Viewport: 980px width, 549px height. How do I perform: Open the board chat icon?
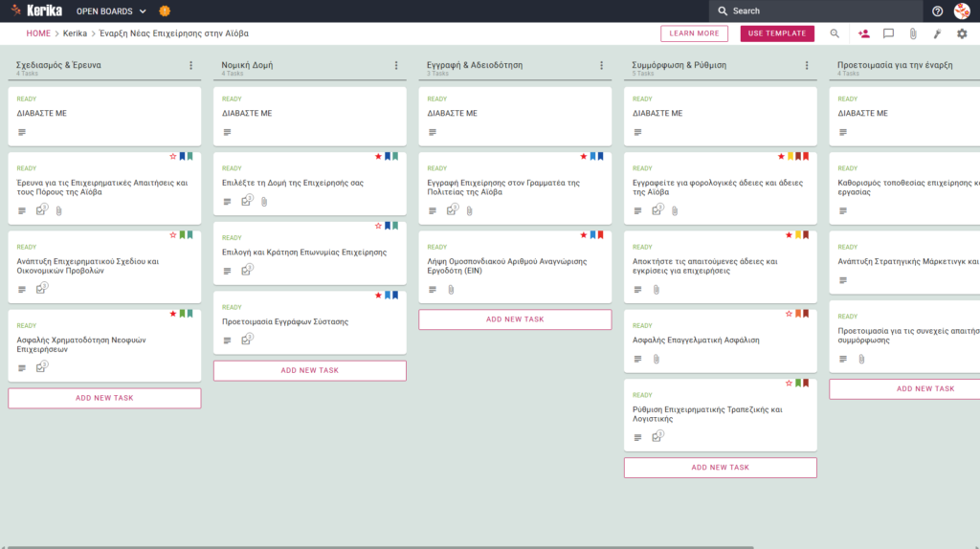pos(888,33)
